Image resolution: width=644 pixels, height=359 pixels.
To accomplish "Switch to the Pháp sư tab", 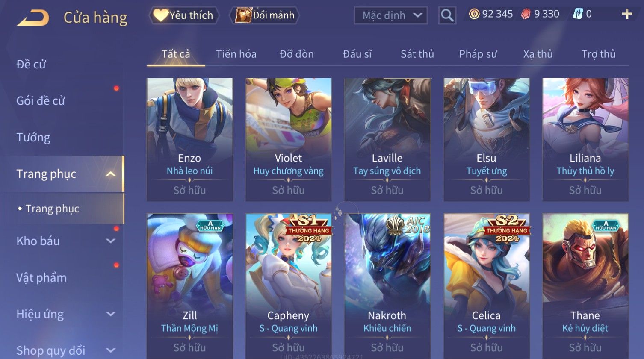I will click(478, 54).
